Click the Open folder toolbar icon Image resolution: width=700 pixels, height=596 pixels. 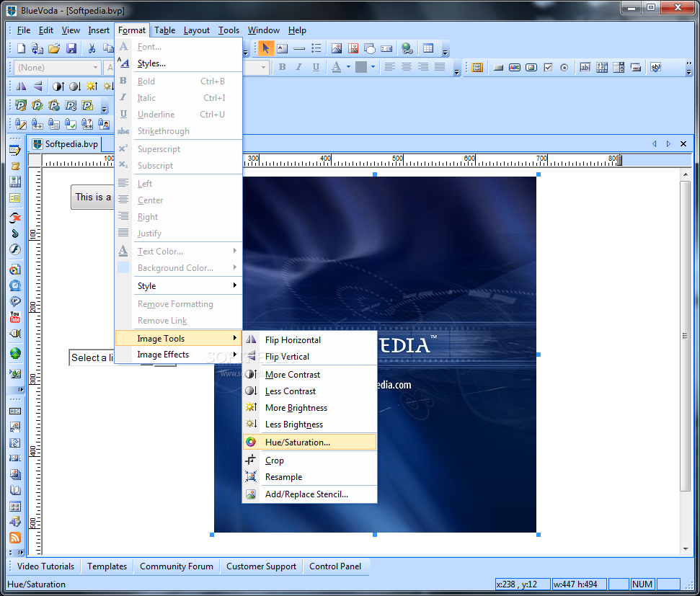[54, 48]
